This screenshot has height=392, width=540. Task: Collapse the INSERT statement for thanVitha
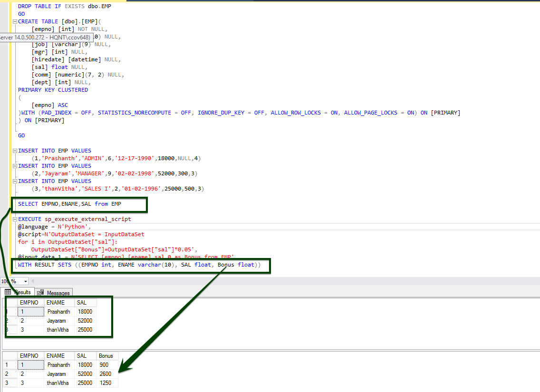tap(15, 181)
